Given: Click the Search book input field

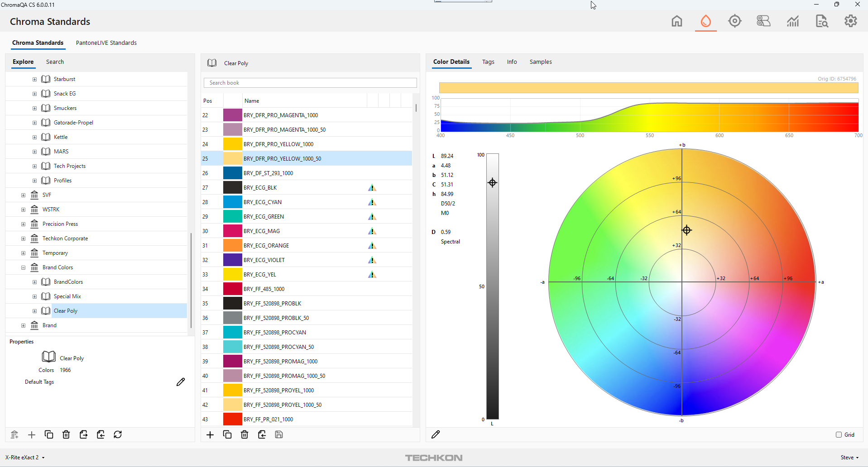Looking at the screenshot, I should (310, 83).
